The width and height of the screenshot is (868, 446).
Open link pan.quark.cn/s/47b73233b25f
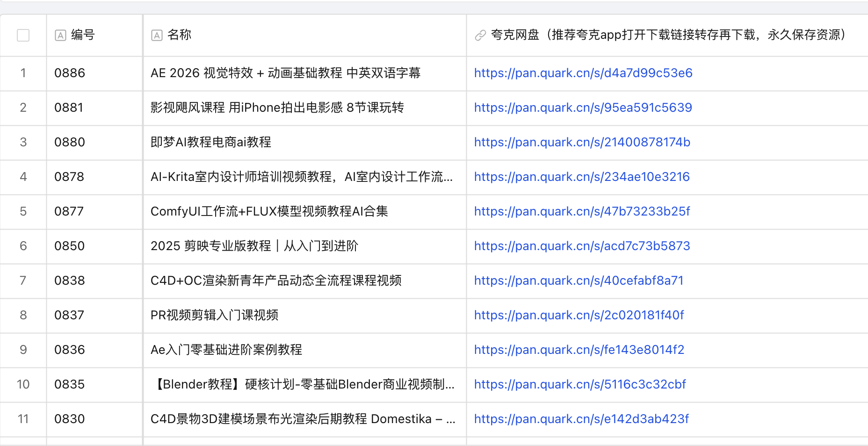(x=582, y=211)
